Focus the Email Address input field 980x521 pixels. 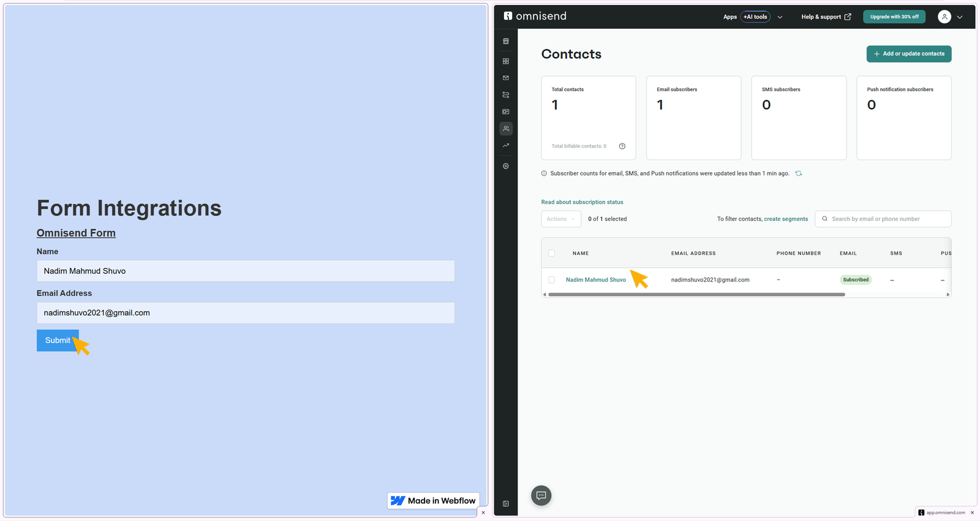pos(246,313)
